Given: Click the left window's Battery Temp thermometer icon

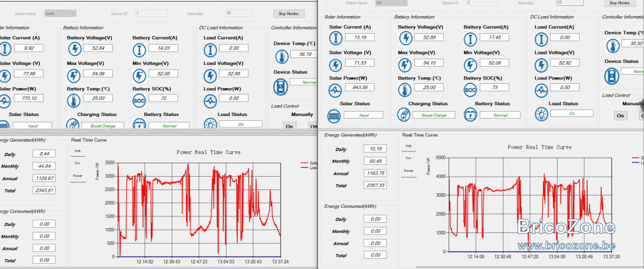Looking at the screenshot, I should click(74, 99).
